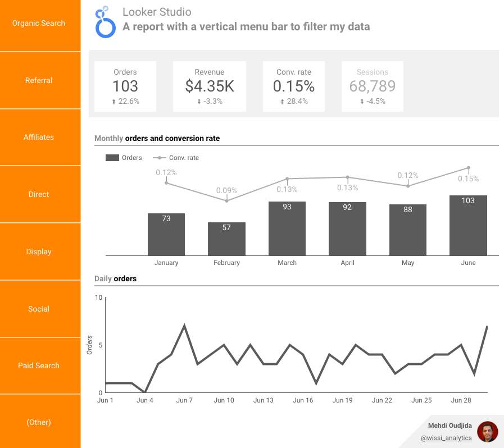Click the Mehdi Oudjida author name

point(450,426)
